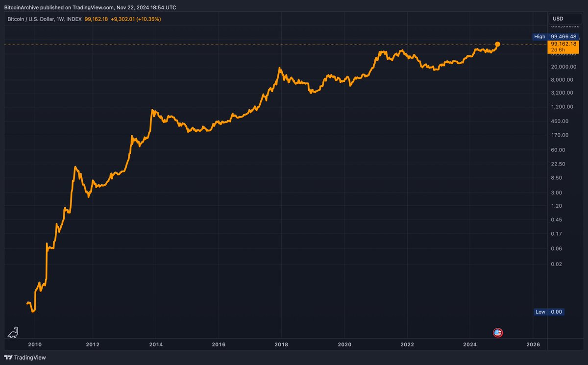Click the orange last-price dot on the chart

(497, 45)
